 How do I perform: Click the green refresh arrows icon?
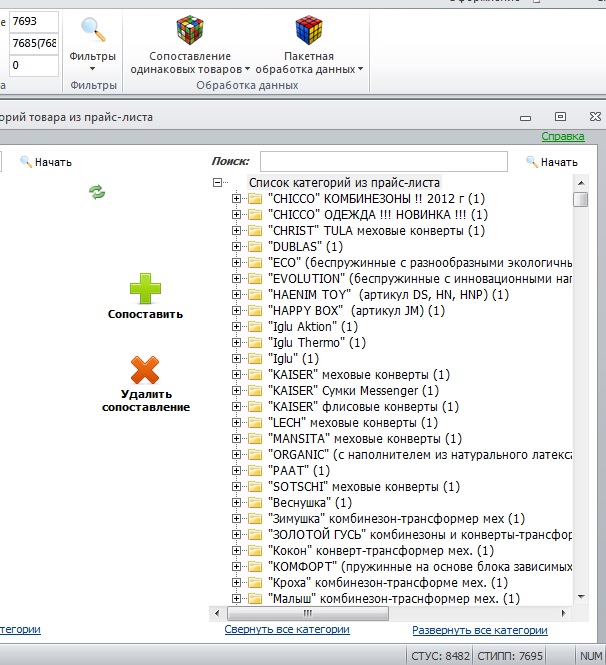pyautogui.click(x=97, y=192)
